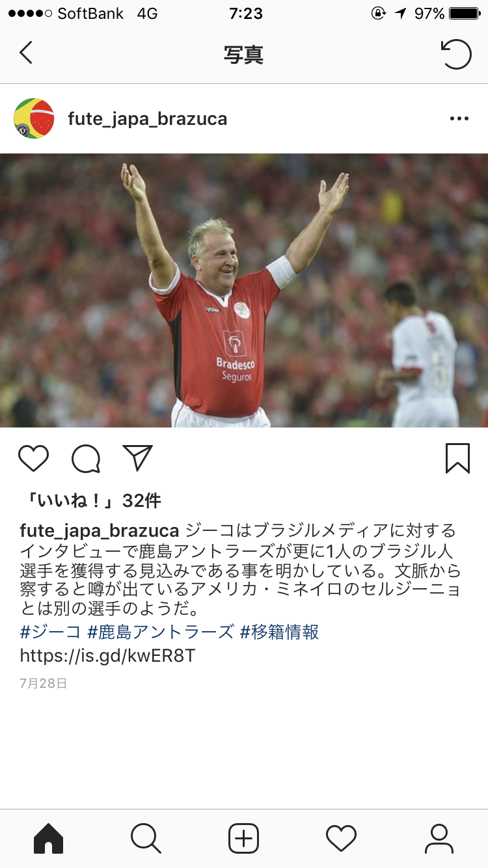Tap the #鹿島アントラーズ hashtag
Viewport: 488px width, 868px height.
point(161,632)
